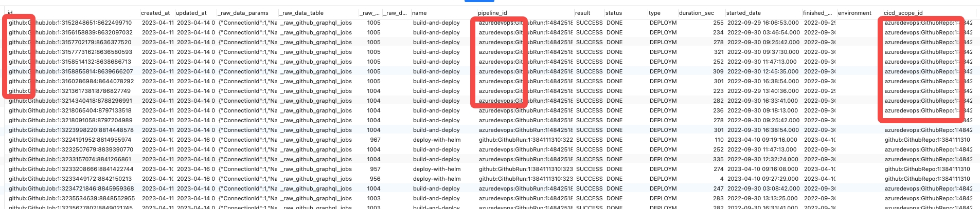Select started_date 2022-09-30 12:45:35.000
980x209 pixels.
tap(763, 71)
